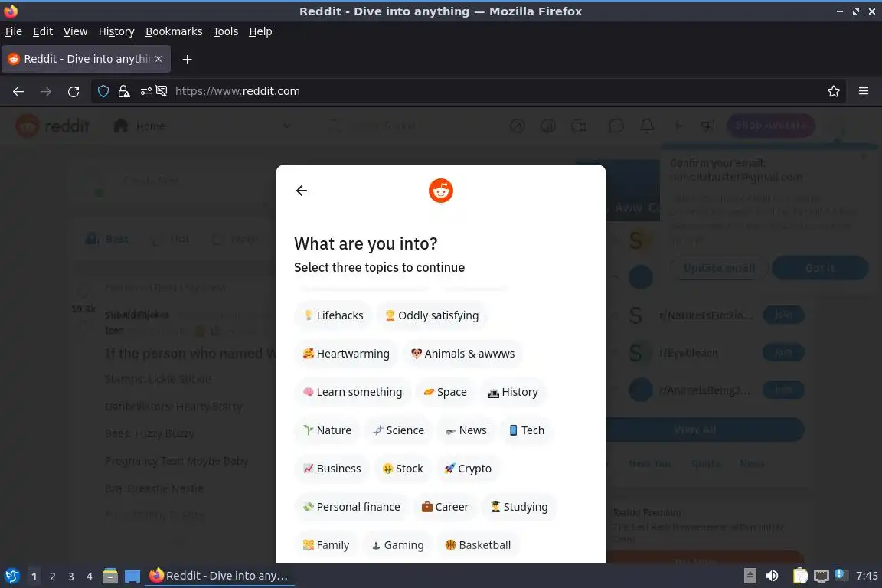Select the Lifehacks topic
The image size is (882, 588).
(334, 315)
